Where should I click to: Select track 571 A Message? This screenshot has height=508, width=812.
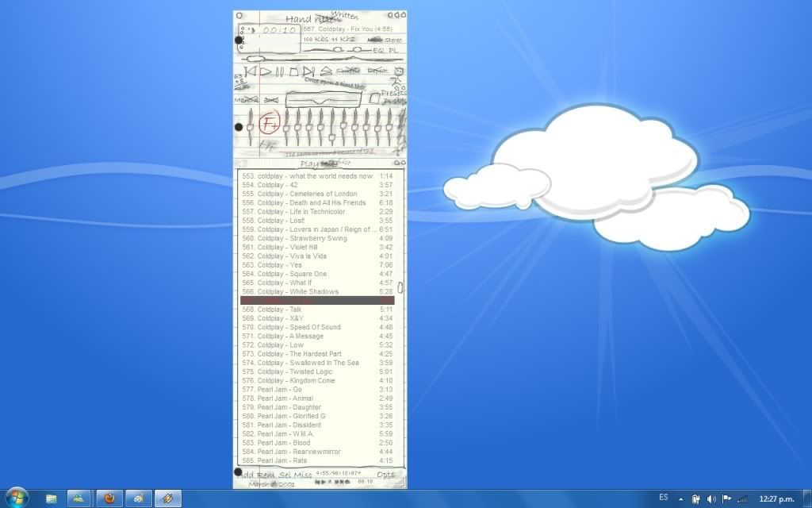(x=317, y=336)
